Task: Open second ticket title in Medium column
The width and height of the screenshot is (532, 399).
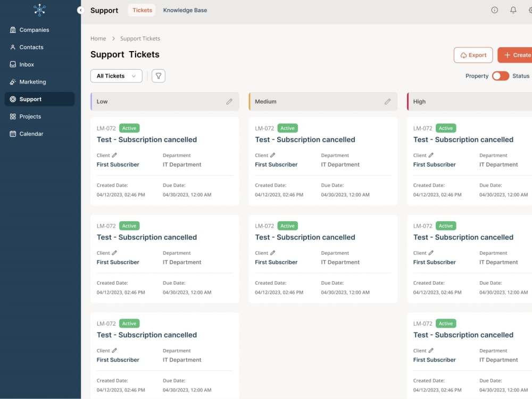Action: (x=305, y=237)
